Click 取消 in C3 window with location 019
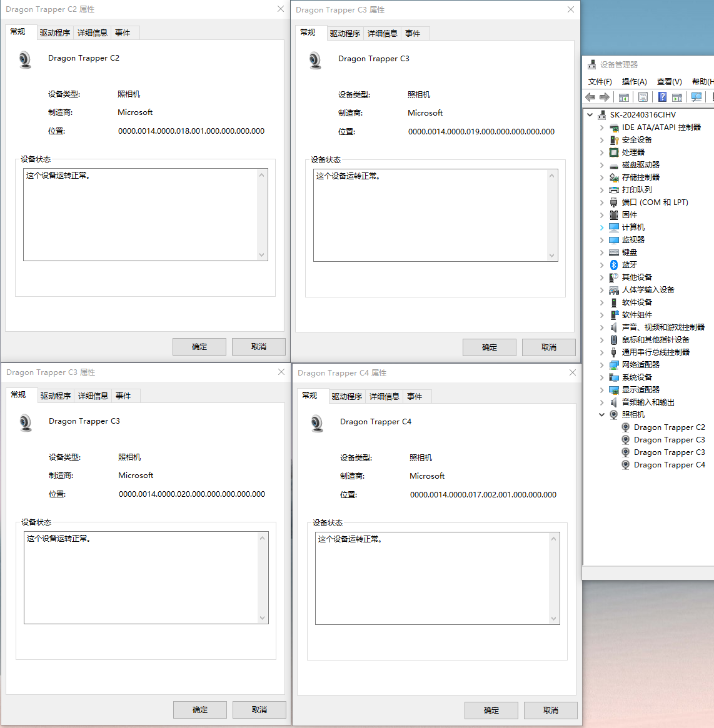The width and height of the screenshot is (714, 728). (548, 347)
